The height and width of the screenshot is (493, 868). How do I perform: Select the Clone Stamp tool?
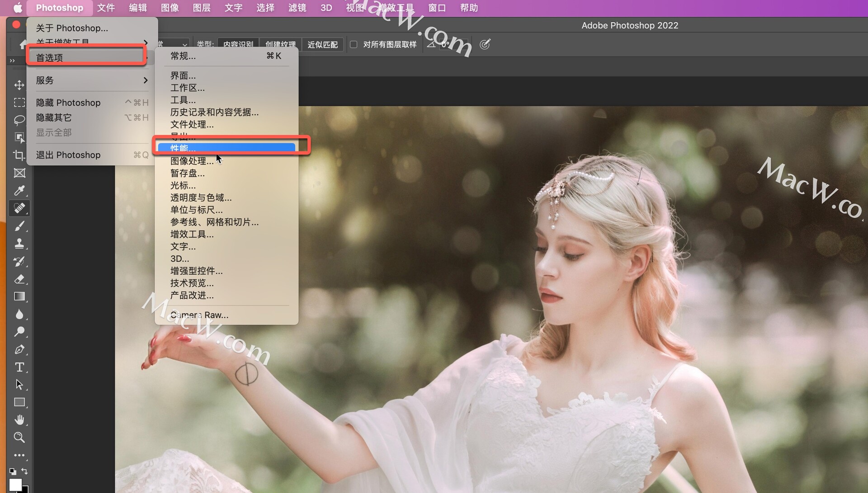[19, 244]
